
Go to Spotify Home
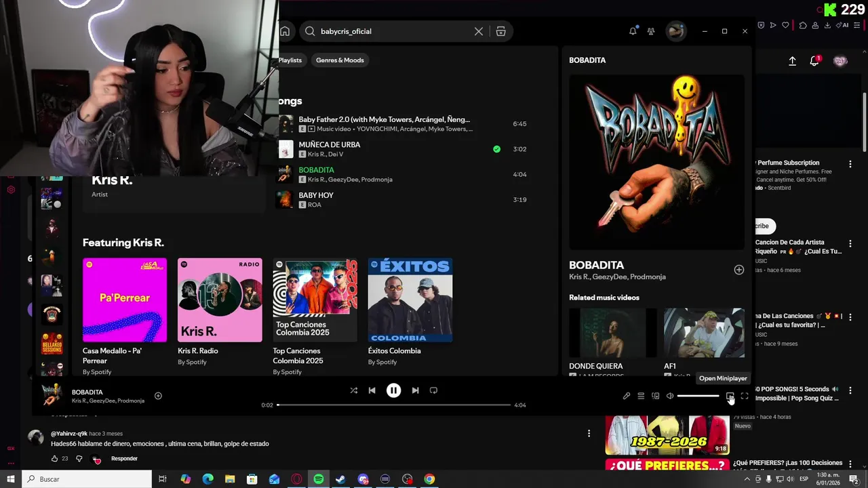(285, 31)
